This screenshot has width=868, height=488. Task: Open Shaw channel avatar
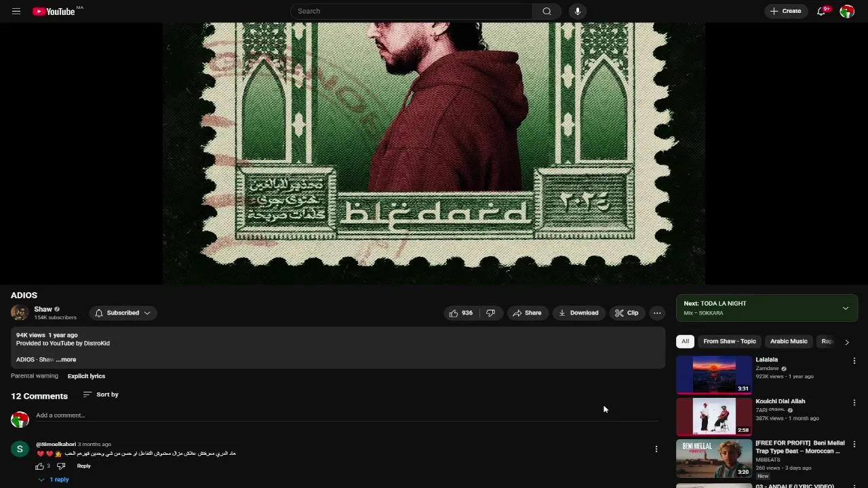pyautogui.click(x=20, y=312)
